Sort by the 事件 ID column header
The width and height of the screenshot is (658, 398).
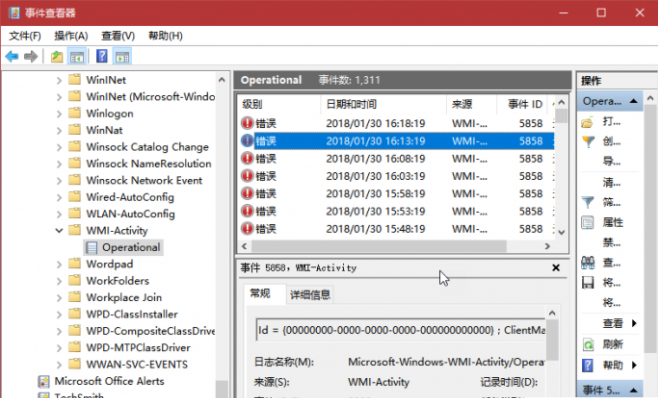(x=522, y=104)
